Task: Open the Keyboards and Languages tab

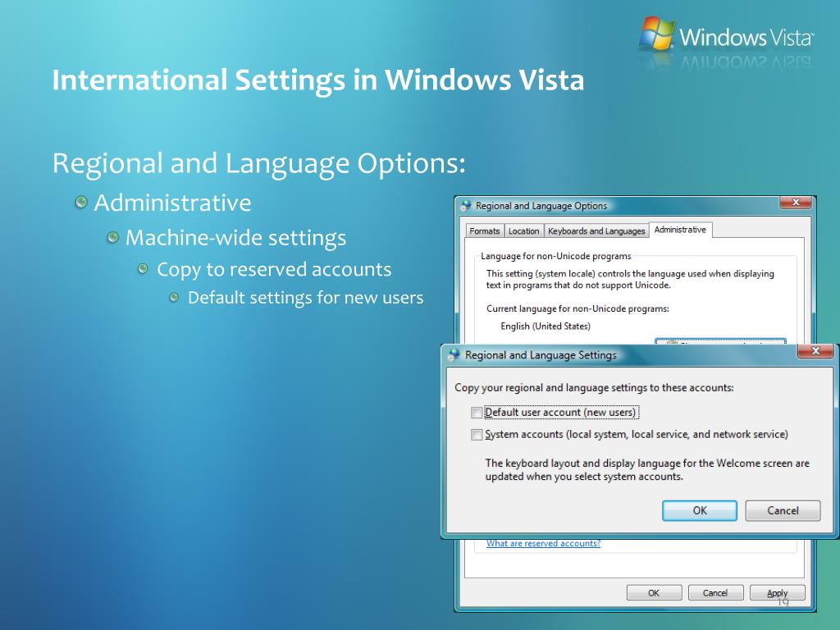Action: tap(596, 231)
